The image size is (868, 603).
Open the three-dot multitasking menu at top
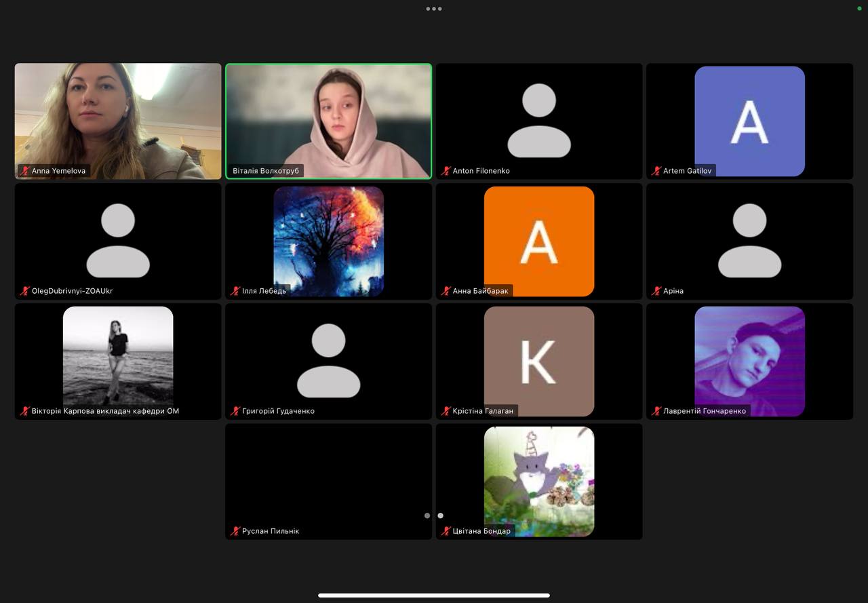click(x=434, y=9)
